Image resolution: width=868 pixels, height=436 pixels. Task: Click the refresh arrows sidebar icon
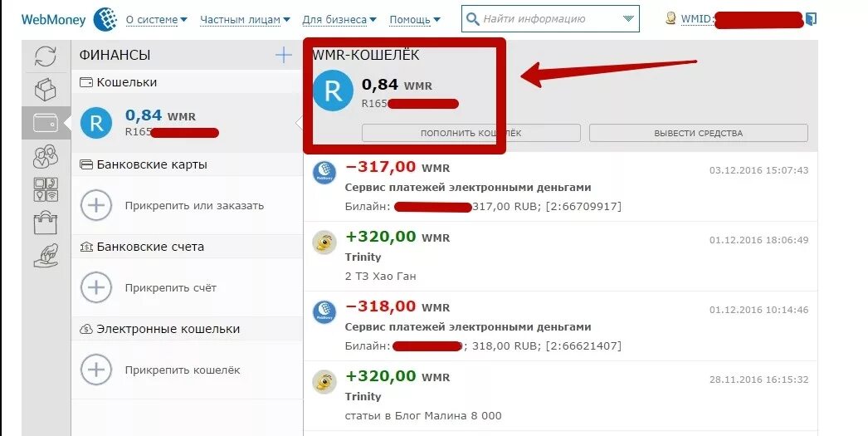[x=46, y=56]
